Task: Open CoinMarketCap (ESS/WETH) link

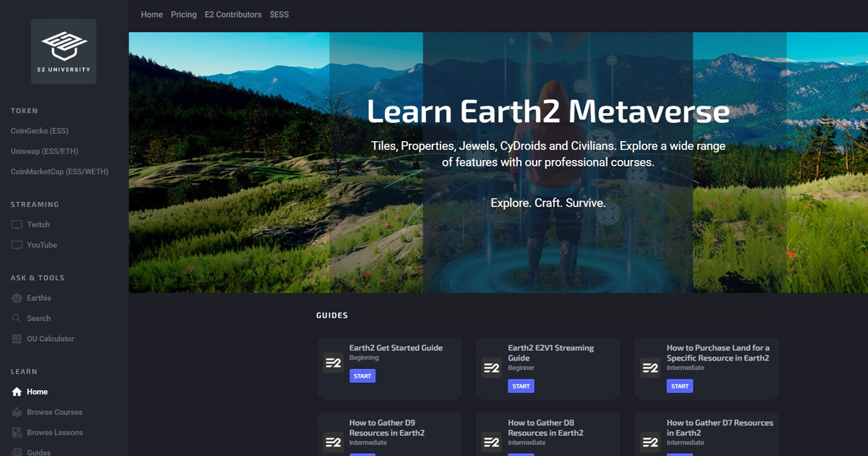Action: (x=59, y=172)
